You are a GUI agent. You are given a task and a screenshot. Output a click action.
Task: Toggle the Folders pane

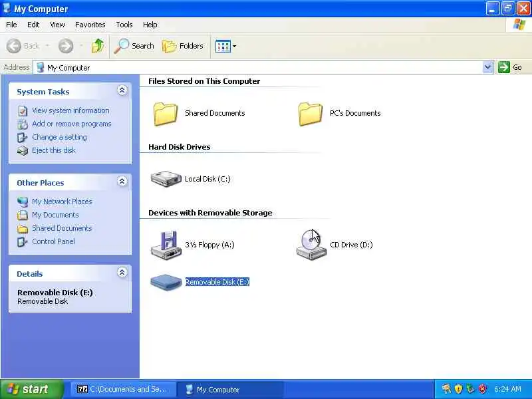click(182, 46)
